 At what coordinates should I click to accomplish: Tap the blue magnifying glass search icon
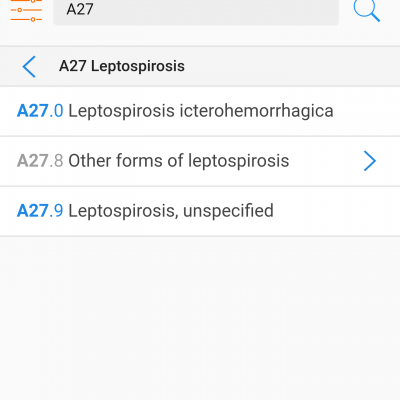[x=367, y=10]
